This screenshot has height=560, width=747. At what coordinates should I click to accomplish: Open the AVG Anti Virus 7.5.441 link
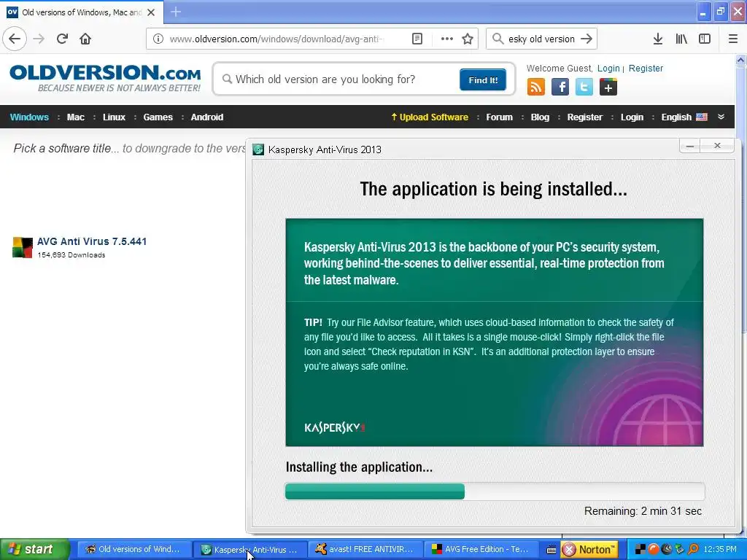pos(92,241)
